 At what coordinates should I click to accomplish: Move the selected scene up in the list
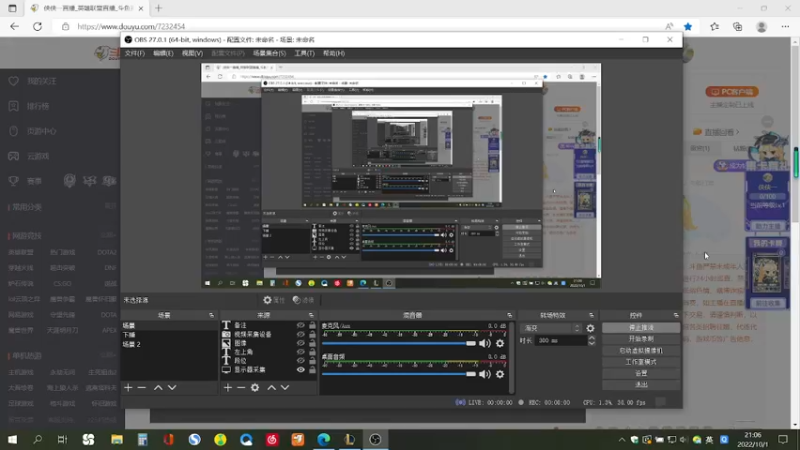tap(158, 388)
